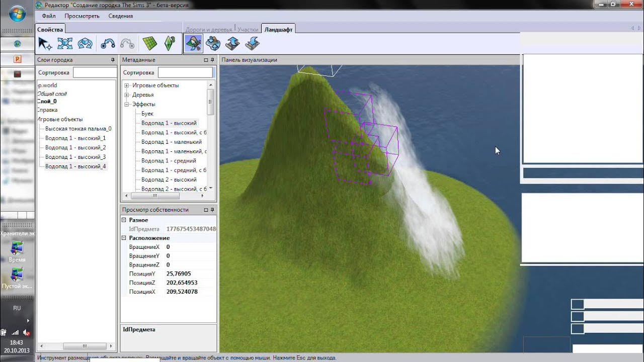Switch to the Дороги и деревья tab

[x=209, y=30]
